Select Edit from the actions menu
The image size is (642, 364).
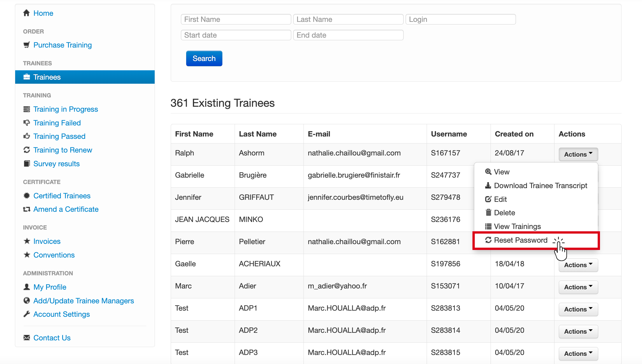[536, 199]
